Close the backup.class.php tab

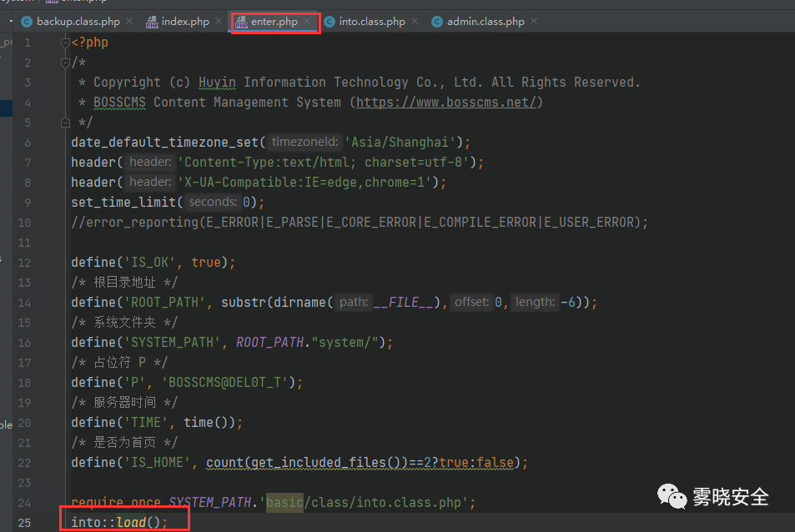pyautogui.click(x=129, y=22)
